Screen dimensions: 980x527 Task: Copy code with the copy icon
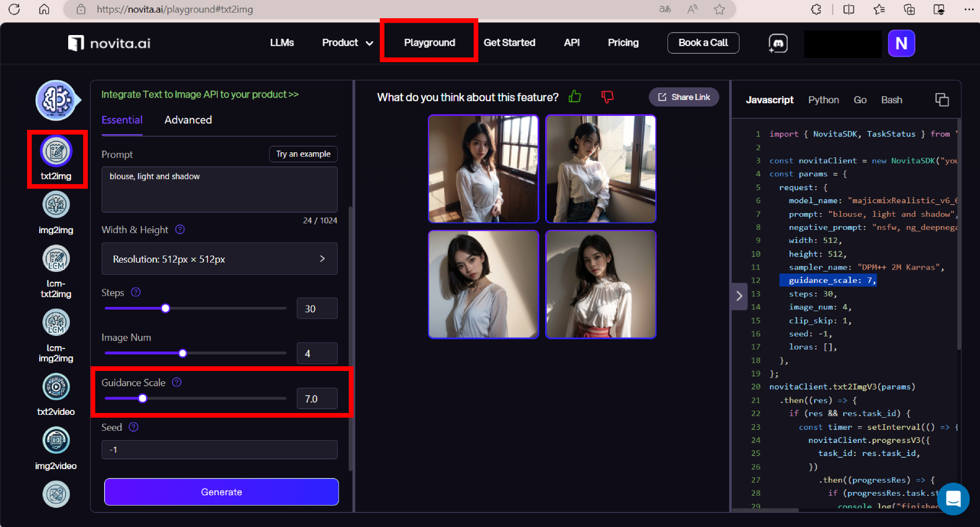point(942,100)
